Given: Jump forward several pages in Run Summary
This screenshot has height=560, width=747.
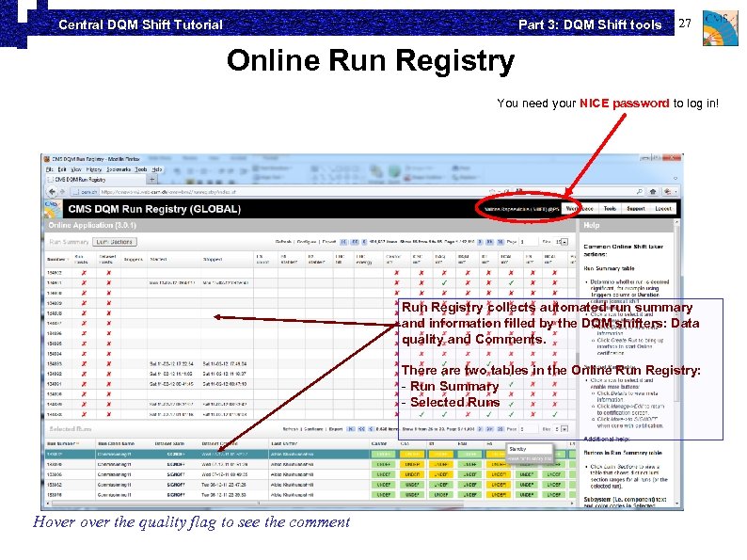Looking at the screenshot, I should pyautogui.click(x=490, y=242).
